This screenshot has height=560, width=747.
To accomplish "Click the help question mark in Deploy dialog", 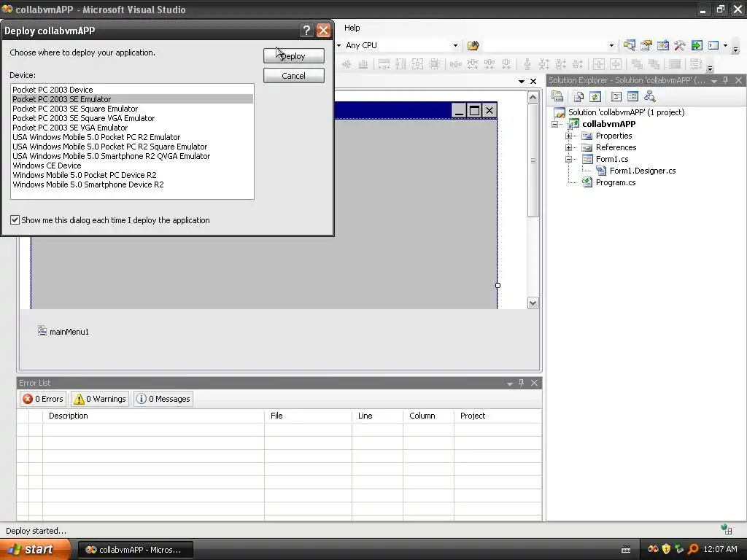I will point(306,31).
